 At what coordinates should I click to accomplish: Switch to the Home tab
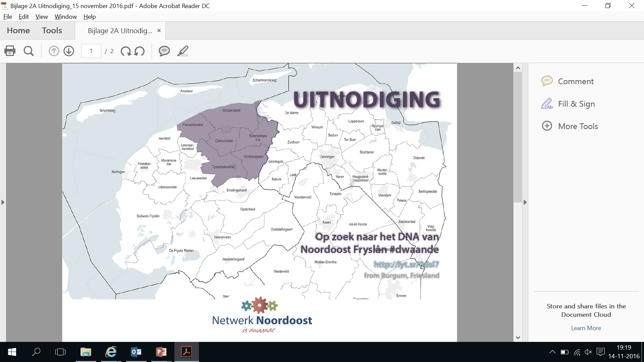click(x=18, y=31)
